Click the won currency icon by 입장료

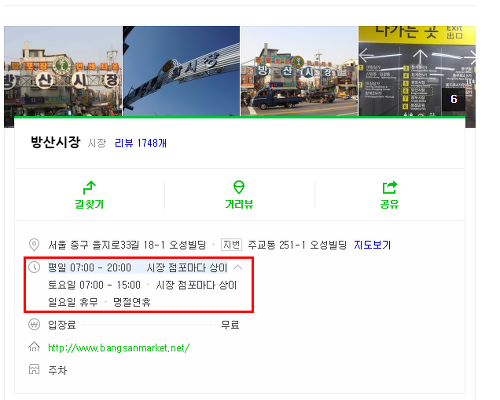tap(34, 325)
